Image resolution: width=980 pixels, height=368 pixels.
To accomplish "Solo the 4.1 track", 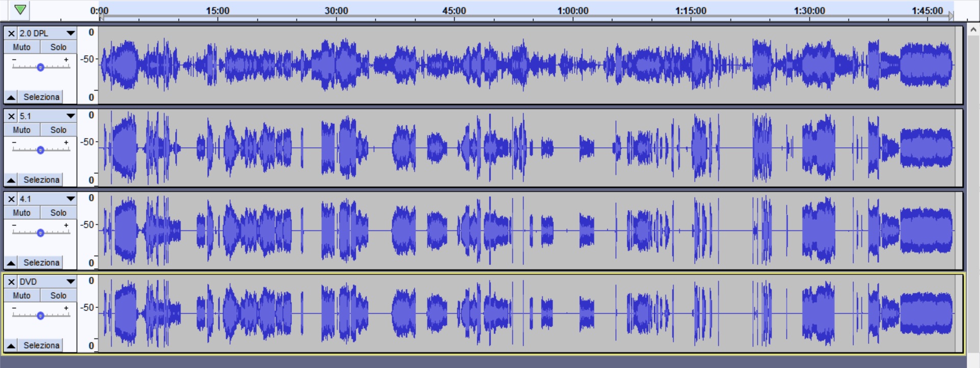I will pyautogui.click(x=58, y=213).
